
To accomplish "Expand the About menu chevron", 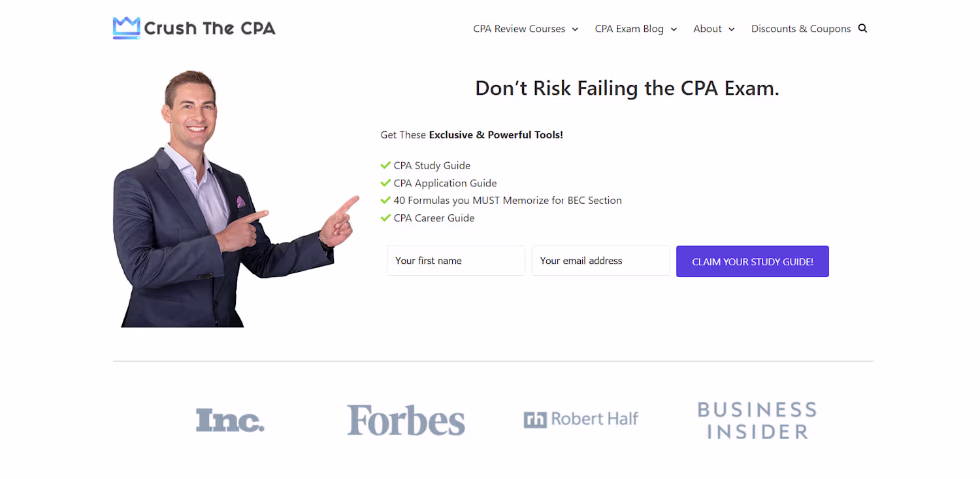I will pyautogui.click(x=732, y=29).
